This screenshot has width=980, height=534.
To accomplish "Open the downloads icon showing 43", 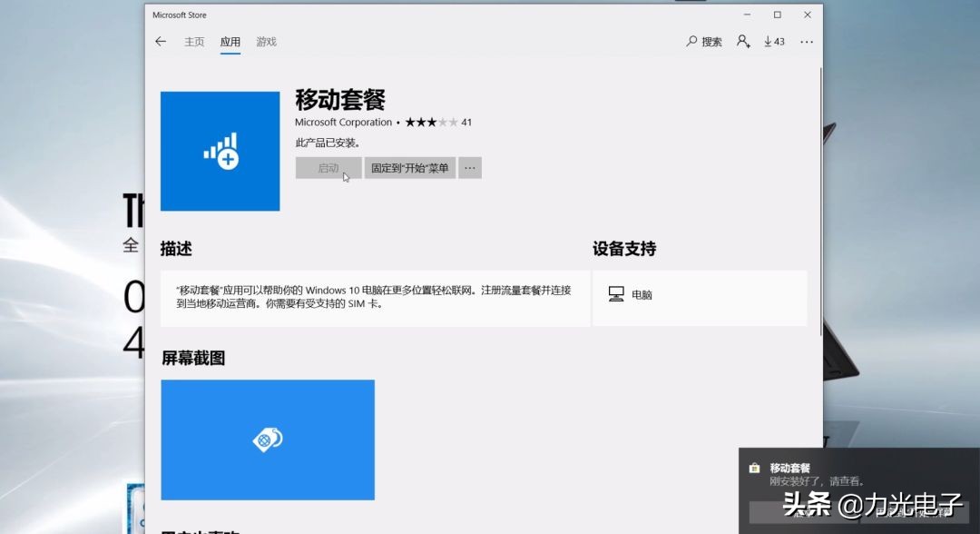I will 773,41.
